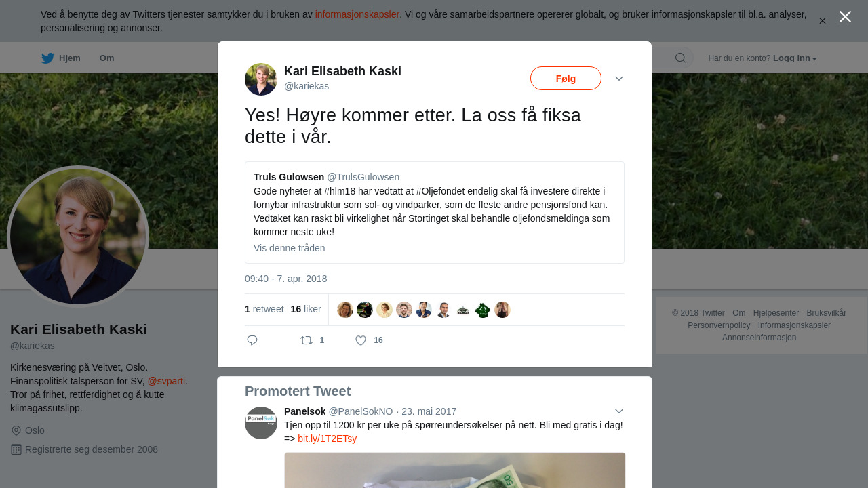Open Kari Elisabeth Kaski's tweet avatar

tap(261, 79)
